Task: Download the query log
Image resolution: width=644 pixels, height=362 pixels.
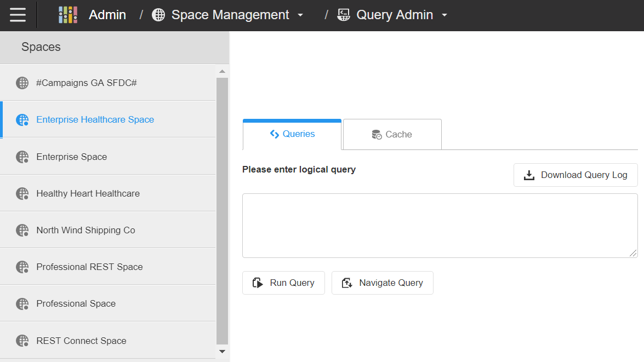Action: coord(575,175)
